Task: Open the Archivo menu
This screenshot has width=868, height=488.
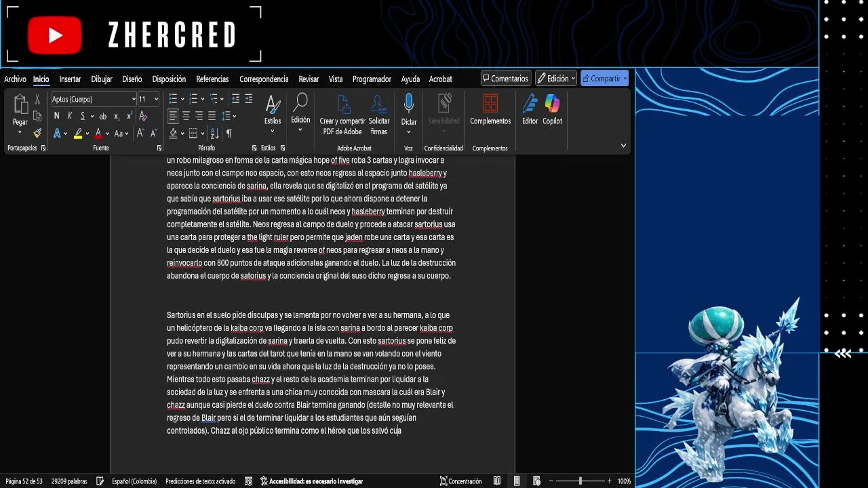Action: 15,79
